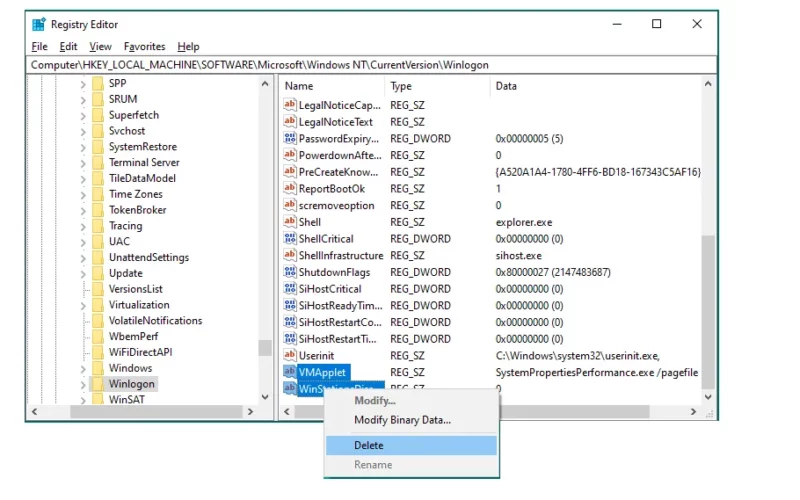The width and height of the screenshot is (800, 500).
Task: Click the DWORD icon next to SiHostCritical
Action: pos(290,288)
